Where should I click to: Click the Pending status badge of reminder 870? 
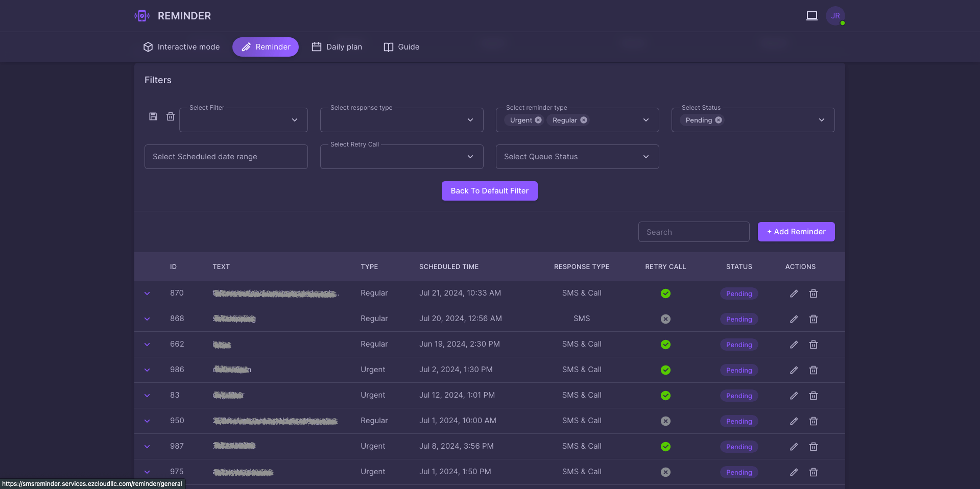click(739, 294)
